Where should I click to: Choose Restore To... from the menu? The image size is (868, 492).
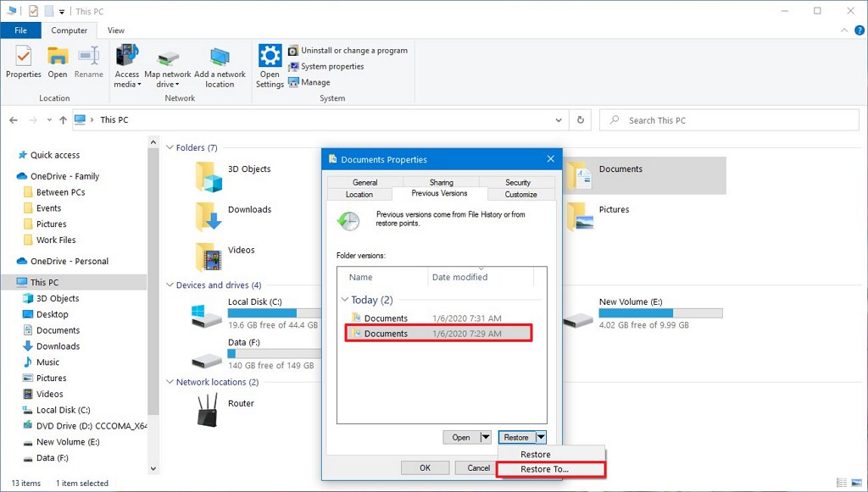point(544,469)
